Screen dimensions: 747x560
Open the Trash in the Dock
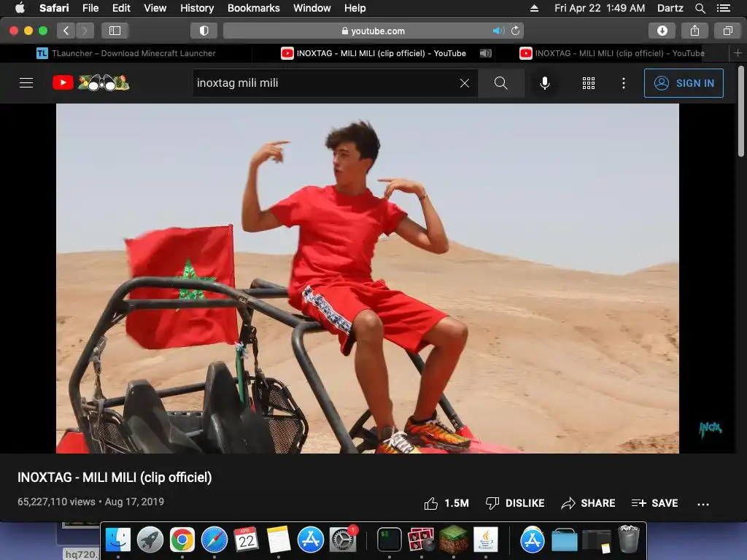[x=628, y=539]
